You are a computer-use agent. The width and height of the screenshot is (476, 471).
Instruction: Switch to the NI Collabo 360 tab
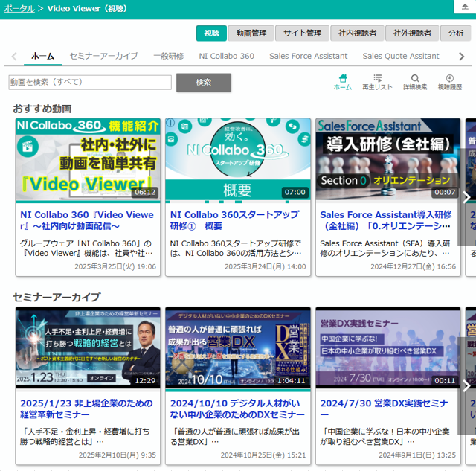(x=226, y=57)
